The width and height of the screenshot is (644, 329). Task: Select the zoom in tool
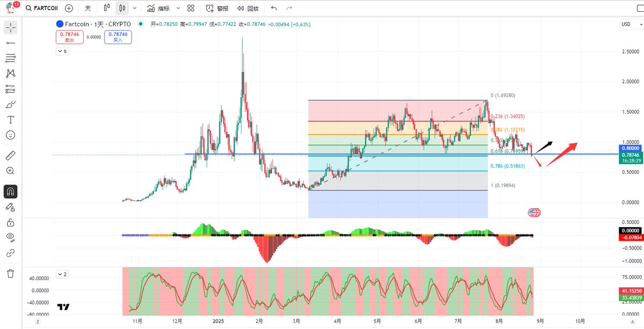coord(11,171)
